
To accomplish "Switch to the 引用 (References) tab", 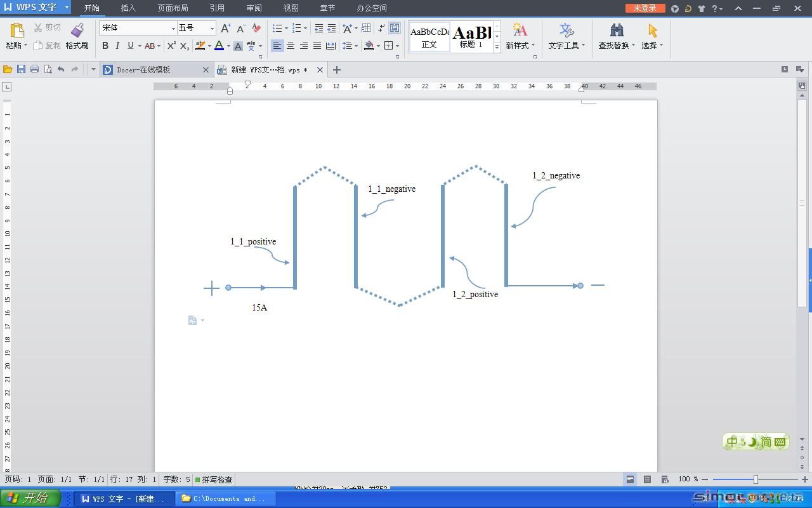I will (217, 8).
